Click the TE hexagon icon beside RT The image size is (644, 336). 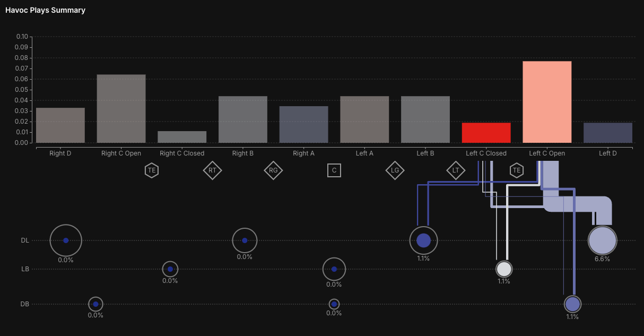[x=152, y=170]
